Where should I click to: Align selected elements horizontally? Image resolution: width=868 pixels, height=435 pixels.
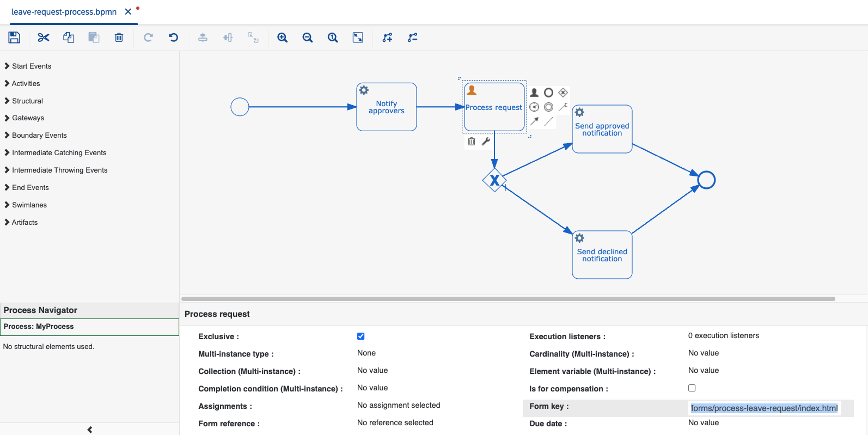point(228,38)
